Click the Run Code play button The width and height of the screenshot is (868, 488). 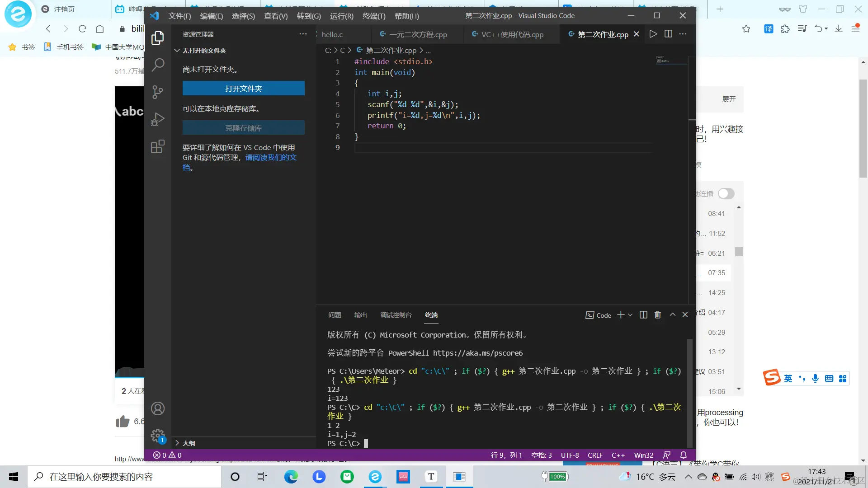pyautogui.click(x=653, y=34)
